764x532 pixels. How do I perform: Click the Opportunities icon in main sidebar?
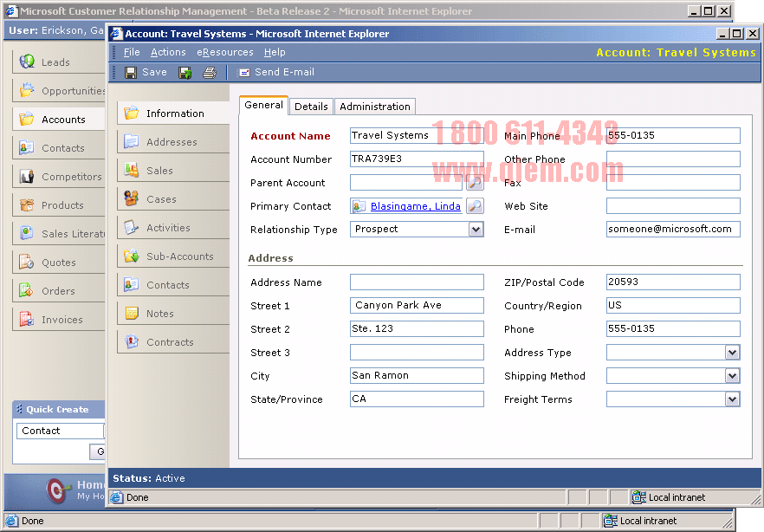click(x=27, y=90)
